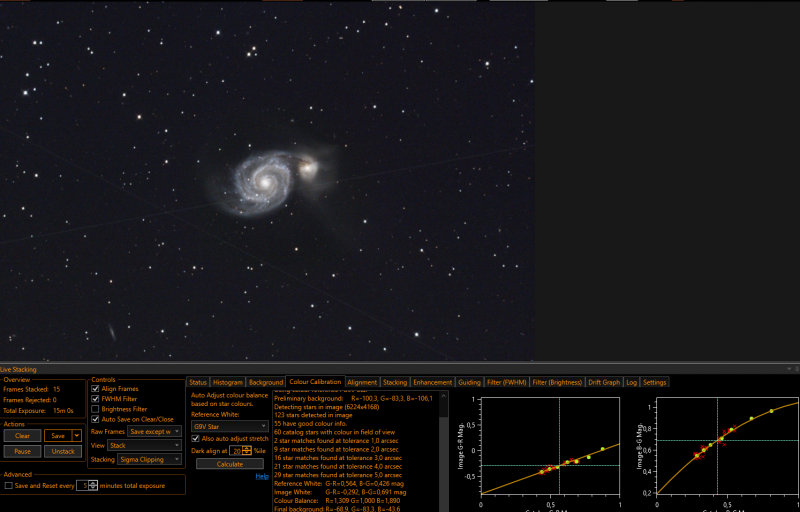This screenshot has width=800, height=512.
Task: Switch to the Status tab
Action: coord(198,382)
